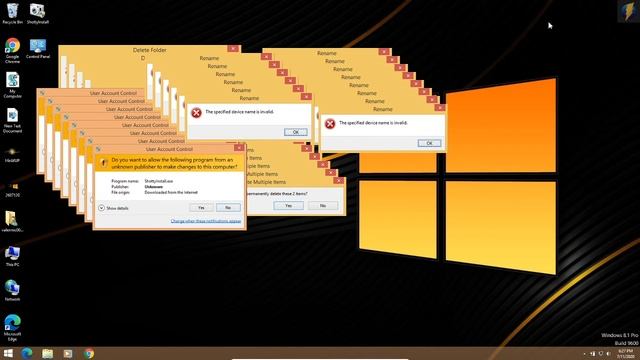Select the Google Chrome desktop shortcut
This screenshot has height=360, width=640.
pyautogui.click(x=12, y=51)
